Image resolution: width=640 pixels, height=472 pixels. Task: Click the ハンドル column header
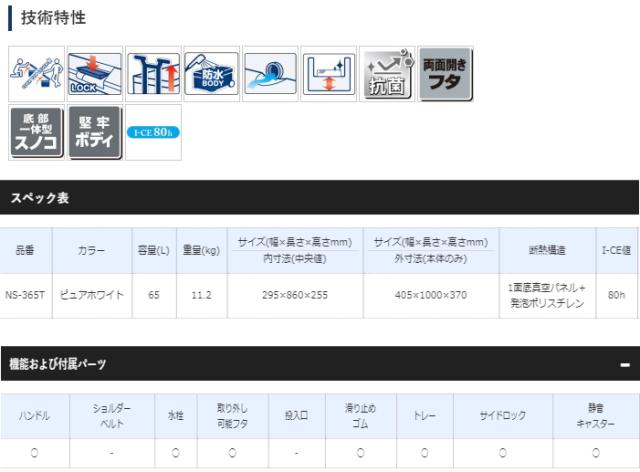(x=35, y=416)
